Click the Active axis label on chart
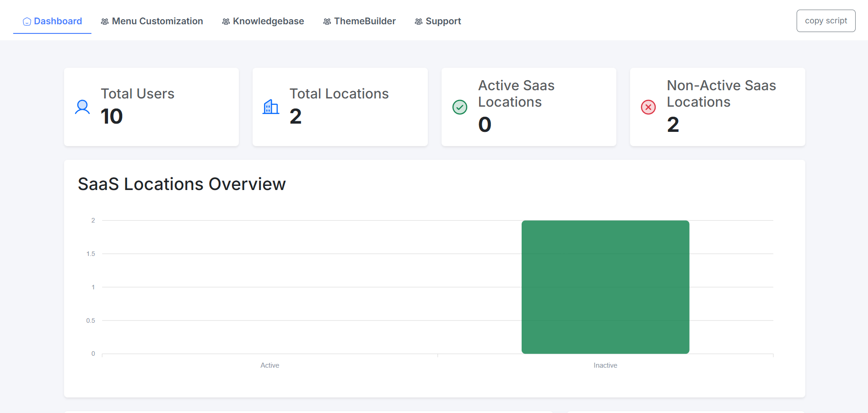Screen dimensions: 868x413 pos(270,365)
